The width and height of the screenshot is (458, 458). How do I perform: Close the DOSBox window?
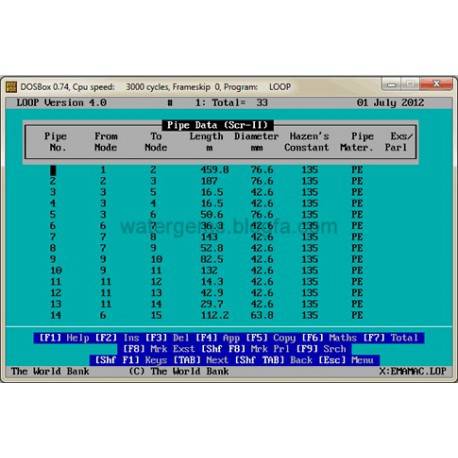click(436, 84)
